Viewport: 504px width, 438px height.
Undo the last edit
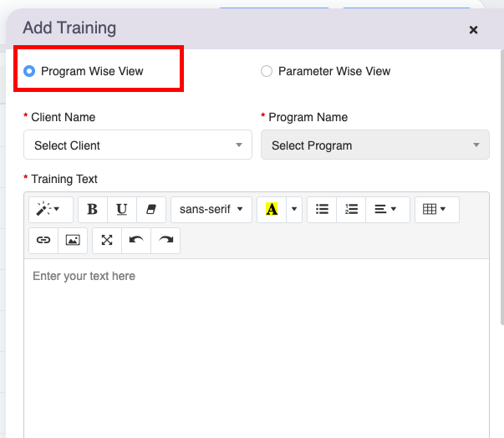136,240
